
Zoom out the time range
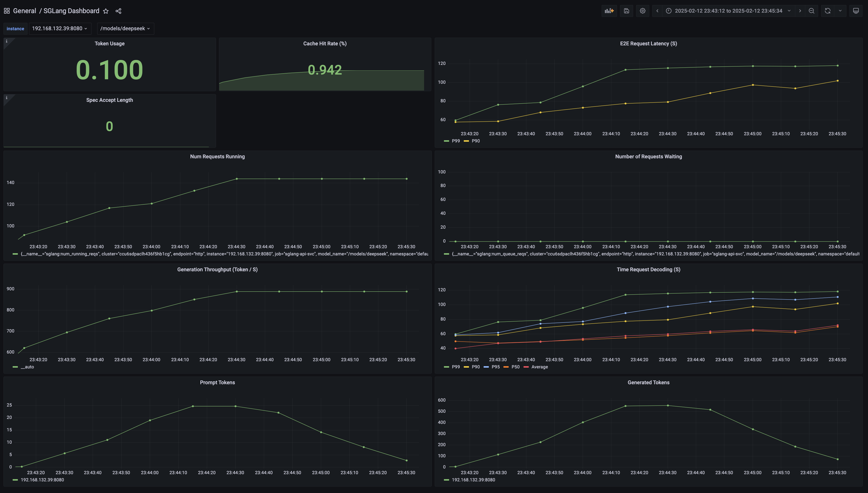tap(811, 11)
